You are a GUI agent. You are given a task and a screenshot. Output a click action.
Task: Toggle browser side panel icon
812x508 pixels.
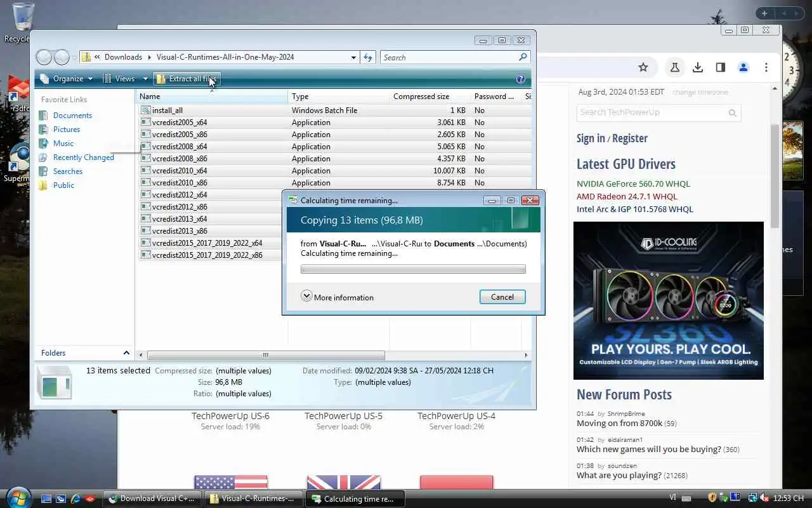pyautogui.click(x=721, y=67)
